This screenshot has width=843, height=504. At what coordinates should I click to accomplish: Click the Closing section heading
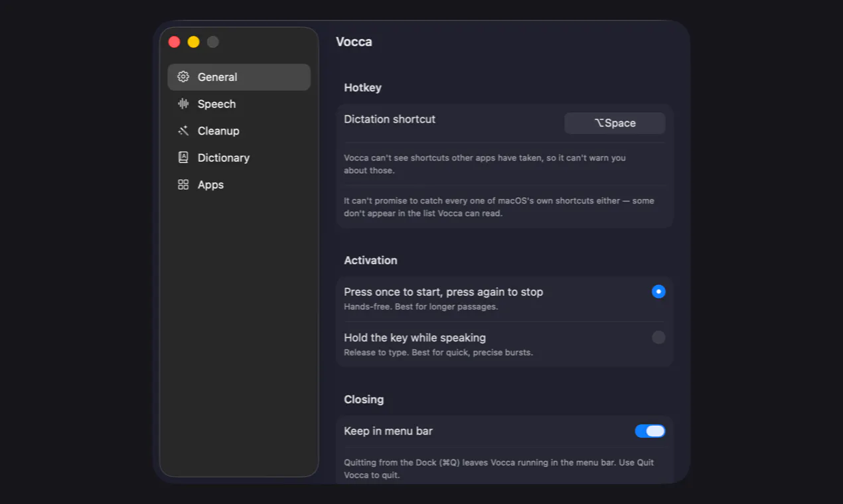coord(364,400)
